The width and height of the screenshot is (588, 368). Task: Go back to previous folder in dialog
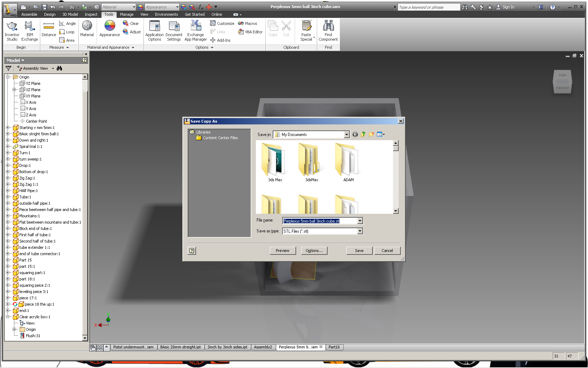tap(355, 135)
